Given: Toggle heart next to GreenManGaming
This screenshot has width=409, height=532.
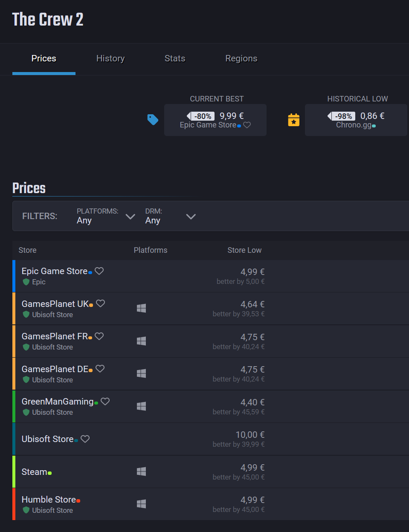Looking at the screenshot, I should point(105,402).
